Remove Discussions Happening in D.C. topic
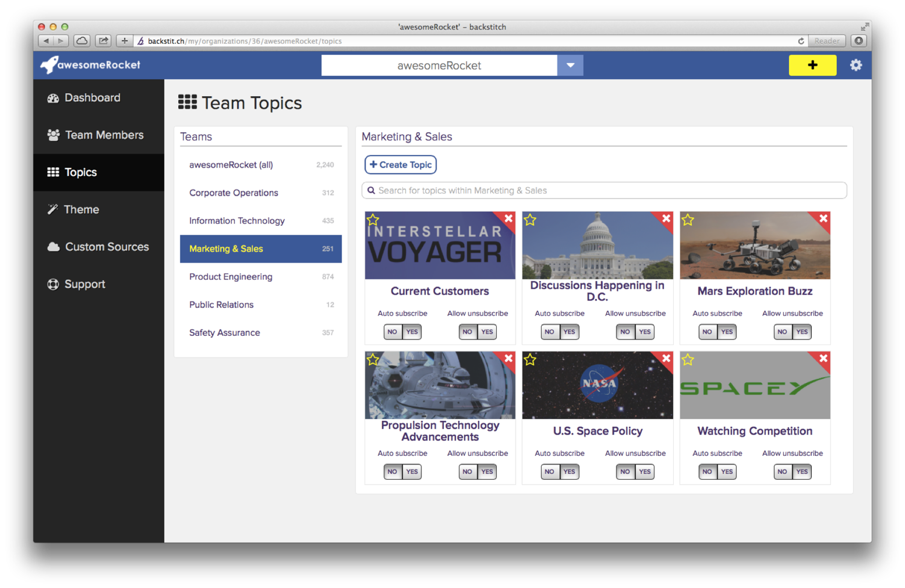 tap(666, 218)
